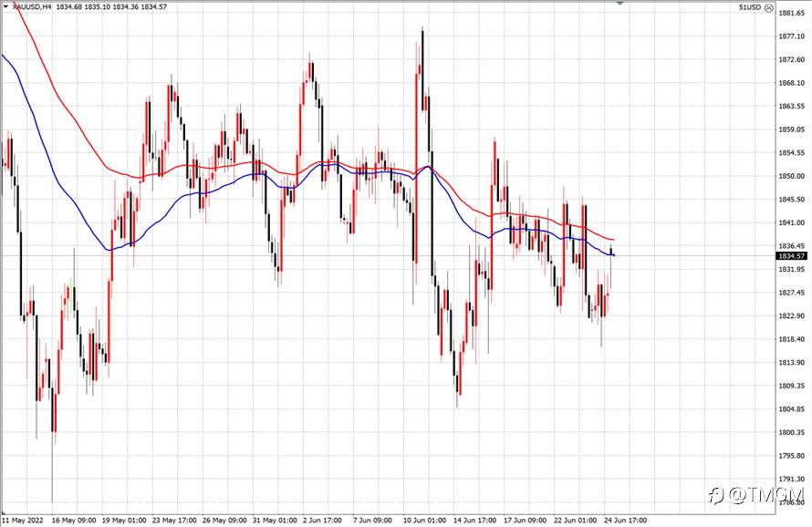Click the 51USD expert name label
The image size is (812, 527).
pos(749,7)
